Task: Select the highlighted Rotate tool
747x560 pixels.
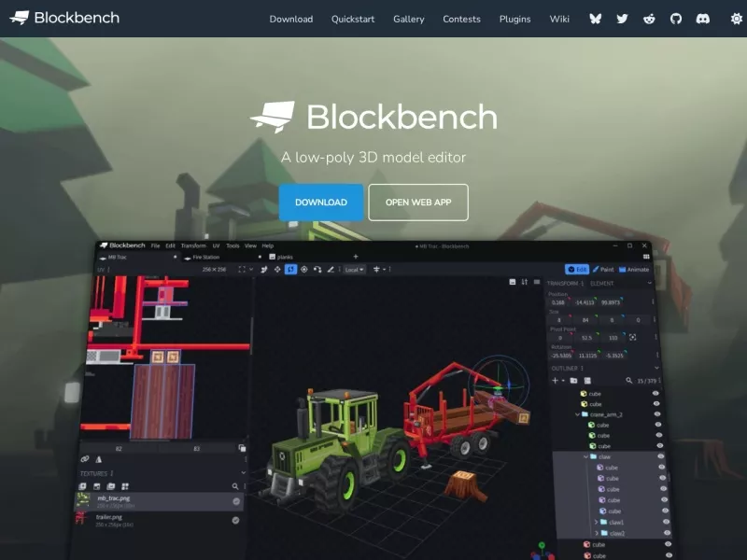Action: [290, 270]
